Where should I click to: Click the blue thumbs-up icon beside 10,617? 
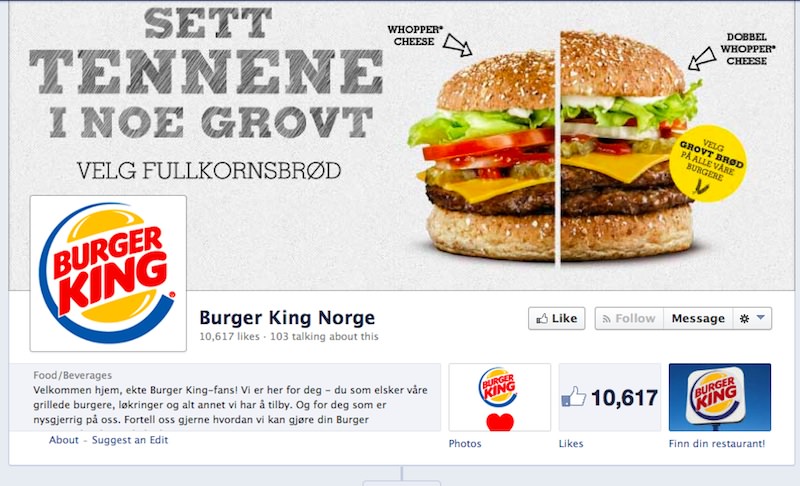573,396
